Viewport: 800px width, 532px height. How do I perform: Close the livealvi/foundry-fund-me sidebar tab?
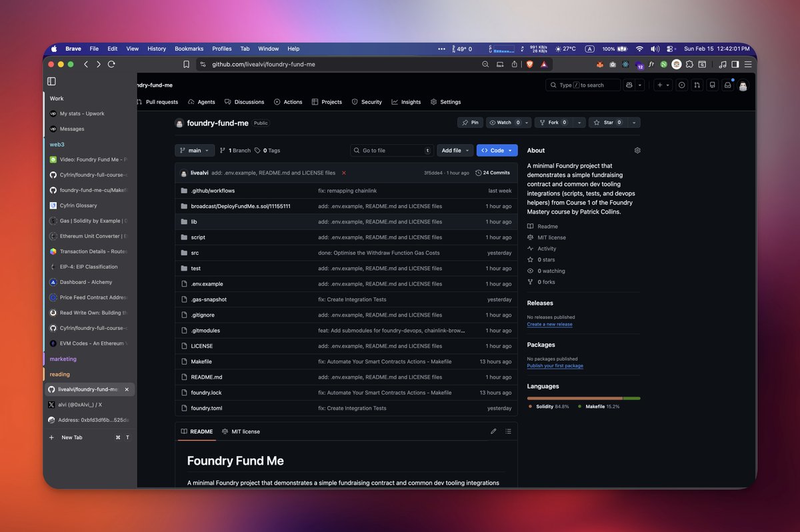tap(127, 389)
